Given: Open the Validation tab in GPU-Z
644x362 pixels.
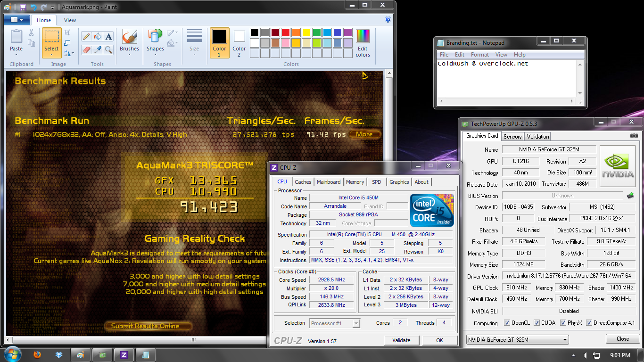Looking at the screenshot, I should click(x=538, y=137).
